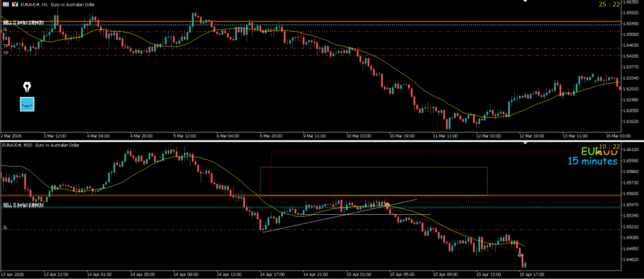This screenshot has height=279, width=644.
Task: Click the blue smiley square icon
Action: tap(27, 105)
